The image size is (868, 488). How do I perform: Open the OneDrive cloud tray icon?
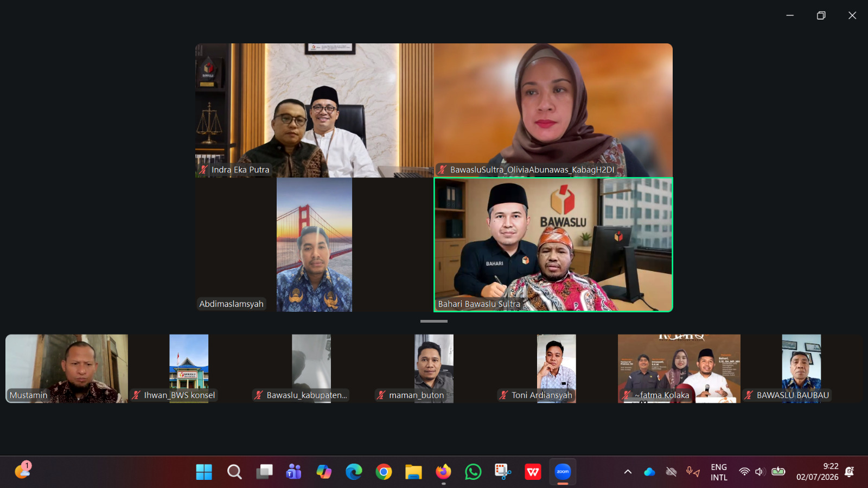coord(649,472)
